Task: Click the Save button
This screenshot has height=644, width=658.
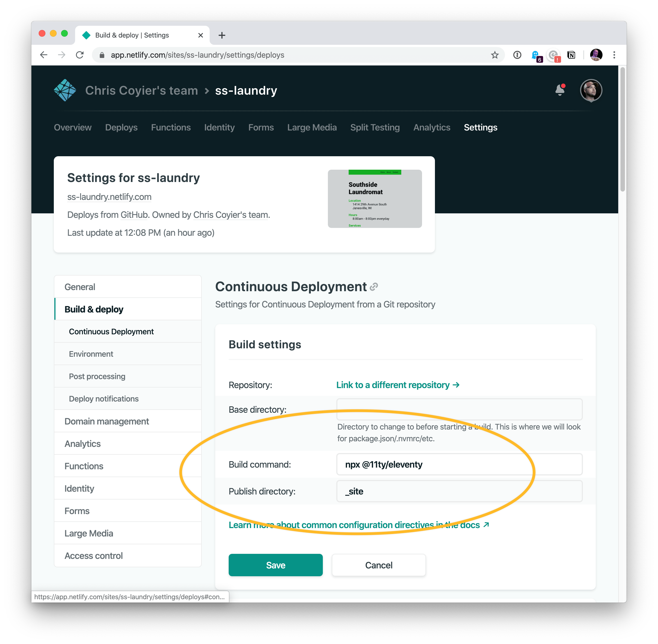Action: point(275,565)
